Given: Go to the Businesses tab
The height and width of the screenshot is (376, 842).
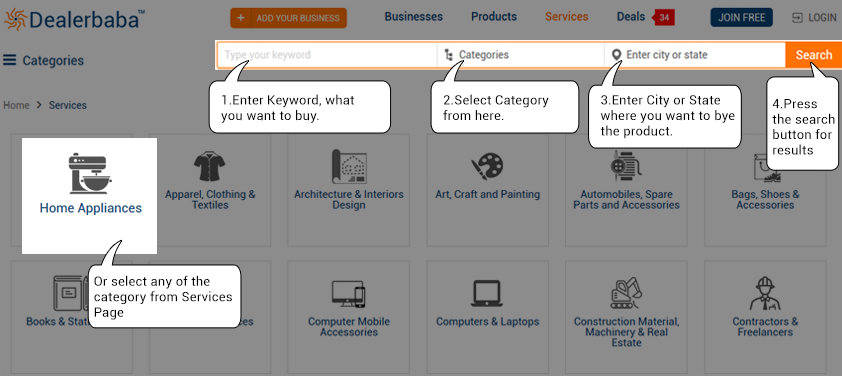Looking at the screenshot, I should (413, 17).
